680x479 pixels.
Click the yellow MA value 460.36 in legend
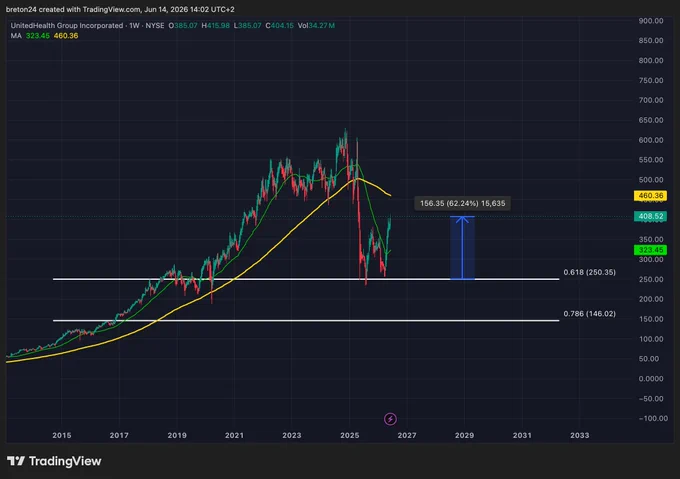(x=66, y=36)
